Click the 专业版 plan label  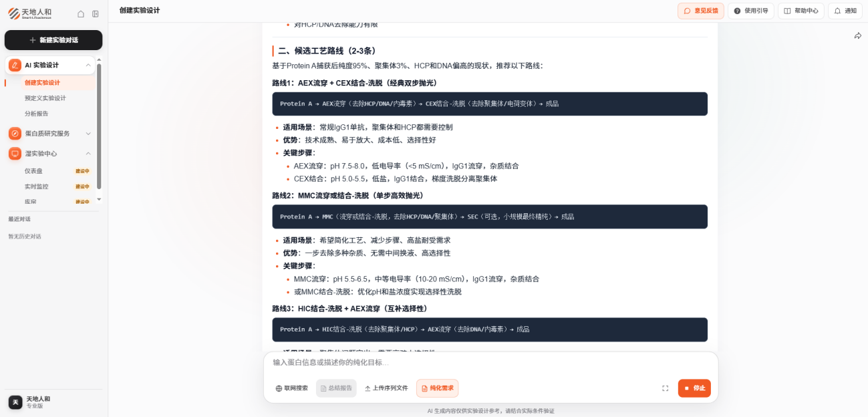tap(35, 406)
